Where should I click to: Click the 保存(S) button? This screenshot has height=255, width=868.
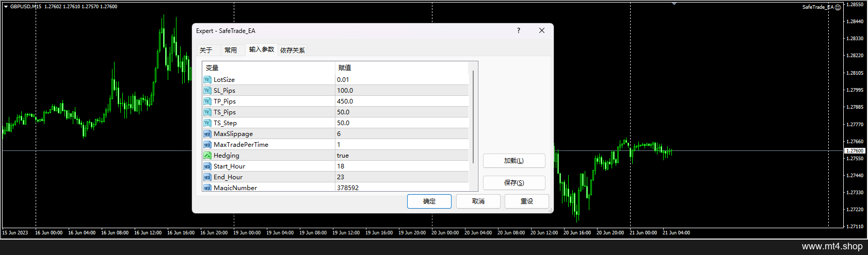tap(514, 183)
